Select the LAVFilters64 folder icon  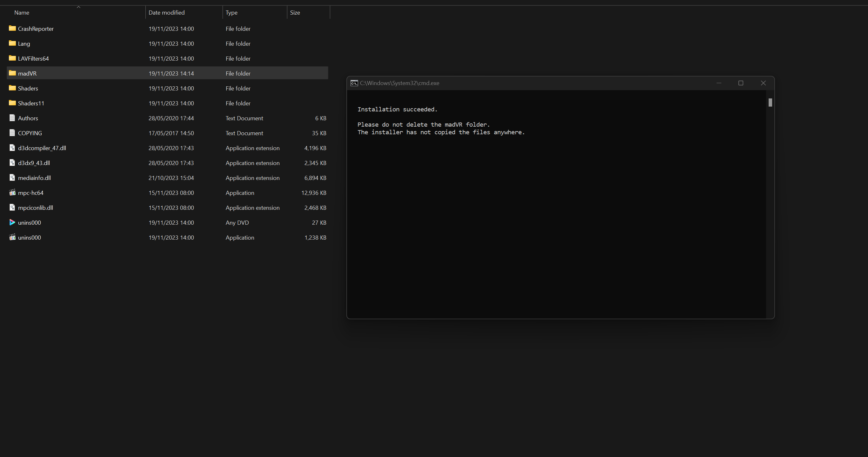point(12,58)
